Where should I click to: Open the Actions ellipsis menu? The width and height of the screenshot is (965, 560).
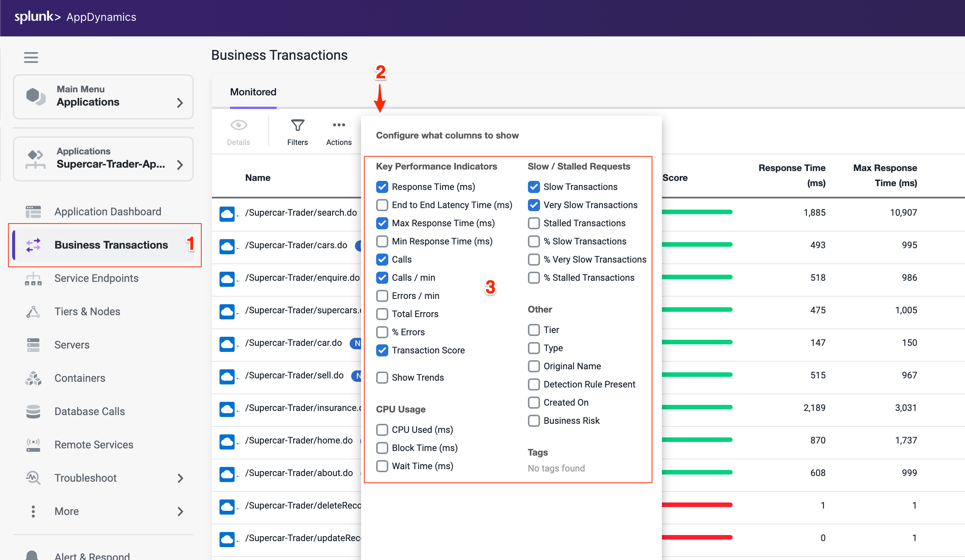coord(339,126)
